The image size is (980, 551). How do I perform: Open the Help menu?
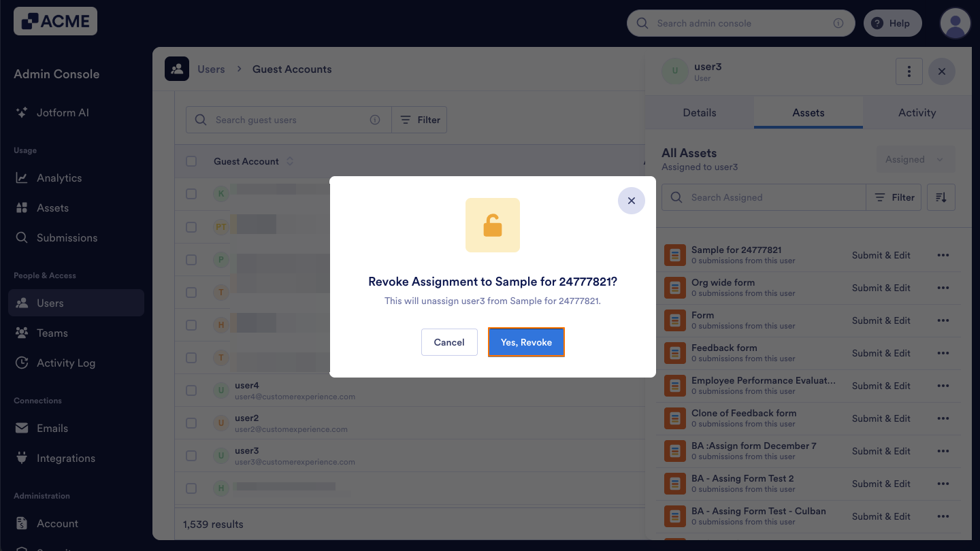point(892,22)
